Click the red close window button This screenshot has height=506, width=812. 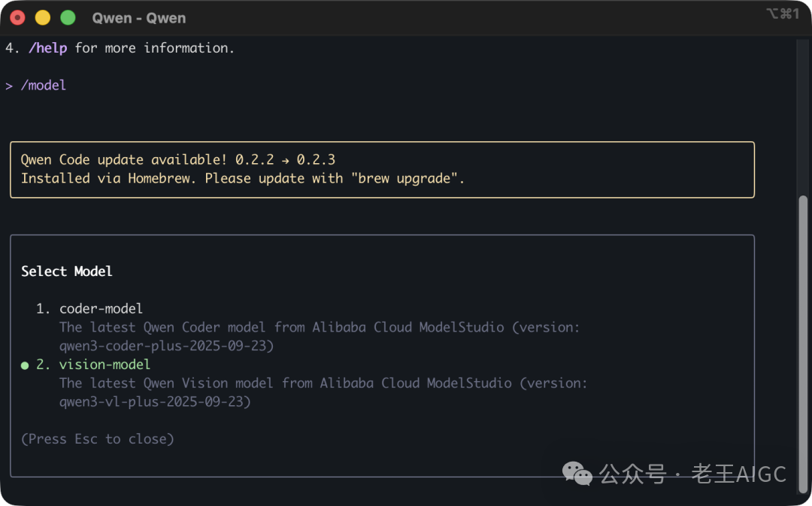coord(18,17)
